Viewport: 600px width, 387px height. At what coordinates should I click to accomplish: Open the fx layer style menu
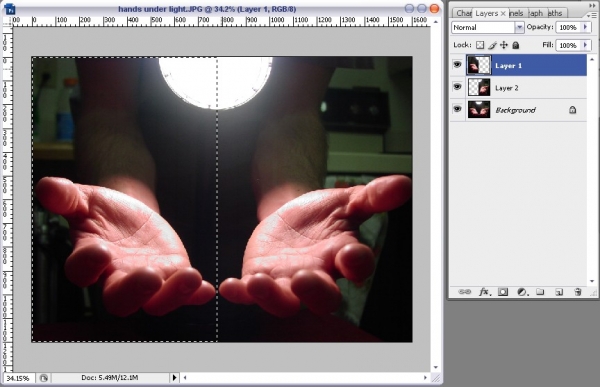[x=484, y=292]
